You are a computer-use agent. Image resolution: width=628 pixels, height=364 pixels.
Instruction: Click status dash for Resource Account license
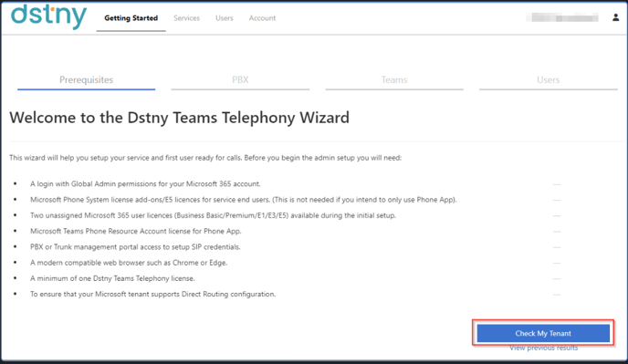click(x=557, y=232)
